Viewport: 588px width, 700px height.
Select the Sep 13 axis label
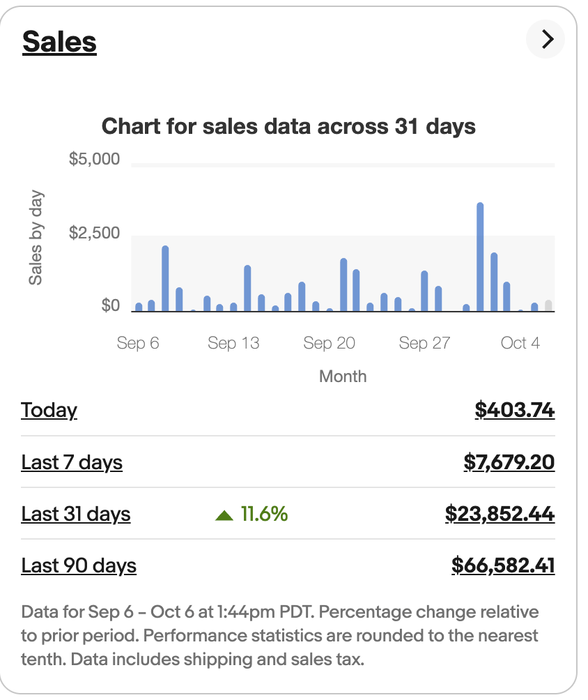pos(234,342)
